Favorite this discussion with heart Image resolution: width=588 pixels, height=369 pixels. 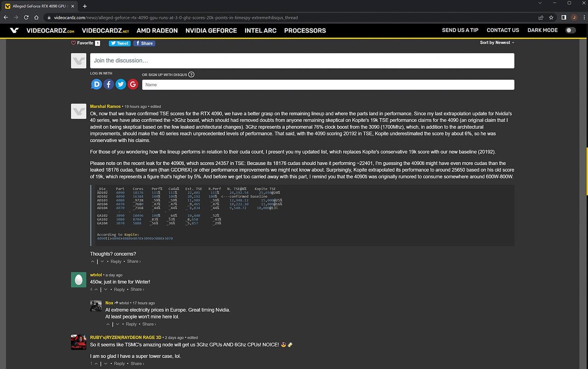(x=73, y=43)
